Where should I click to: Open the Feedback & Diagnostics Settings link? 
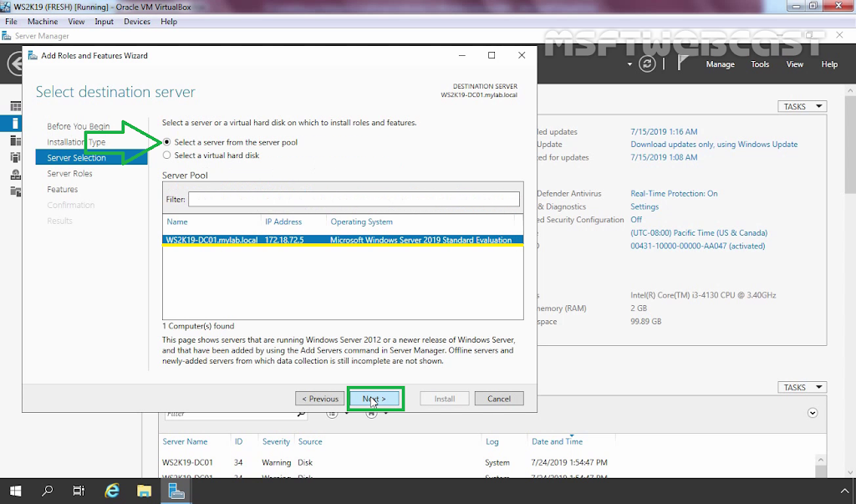[x=645, y=206]
